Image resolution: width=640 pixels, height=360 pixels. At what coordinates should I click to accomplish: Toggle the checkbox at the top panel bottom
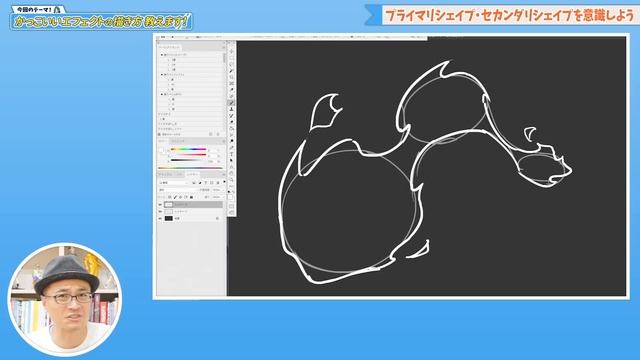[x=159, y=134]
